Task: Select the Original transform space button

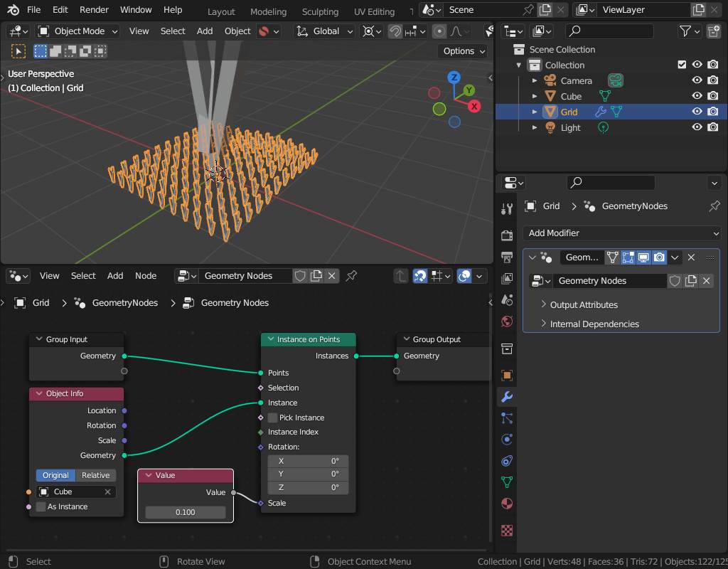Action: pos(55,475)
